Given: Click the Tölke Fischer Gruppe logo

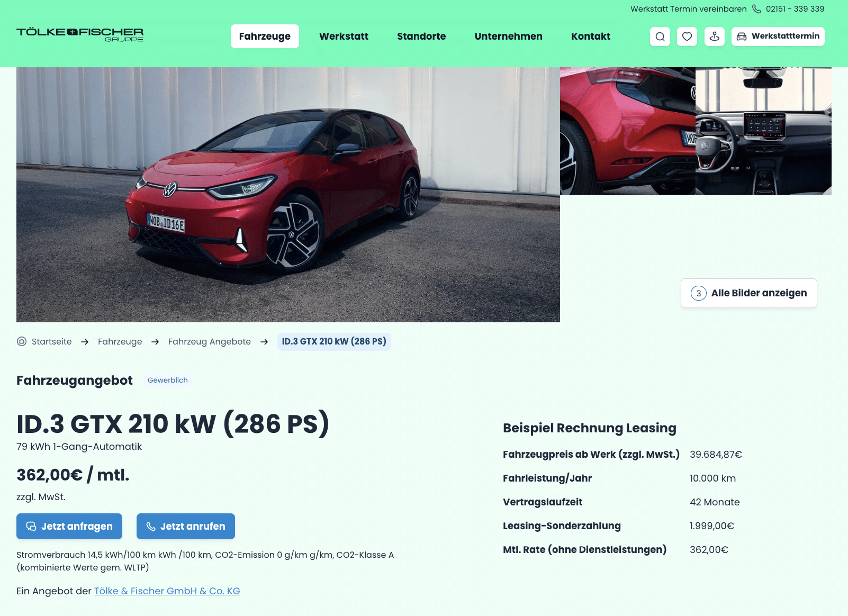Looking at the screenshot, I should click(x=80, y=34).
